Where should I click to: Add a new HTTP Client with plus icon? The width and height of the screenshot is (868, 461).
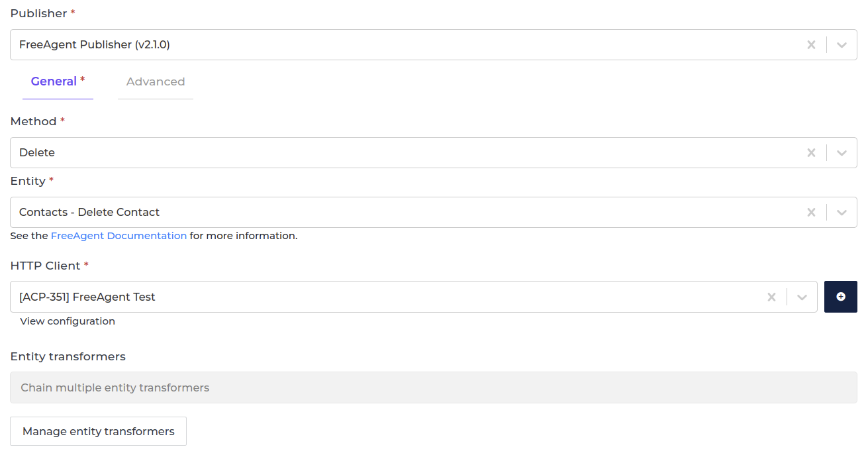tap(840, 297)
